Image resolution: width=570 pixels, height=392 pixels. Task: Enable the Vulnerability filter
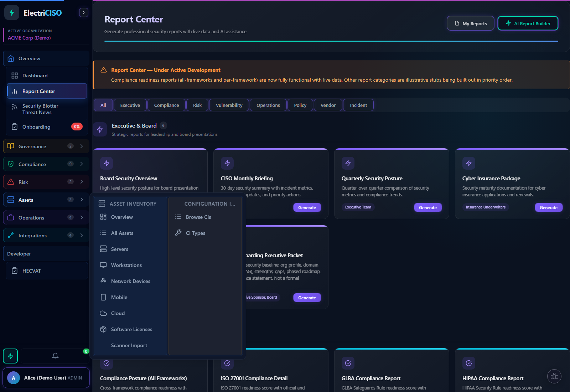click(229, 105)
